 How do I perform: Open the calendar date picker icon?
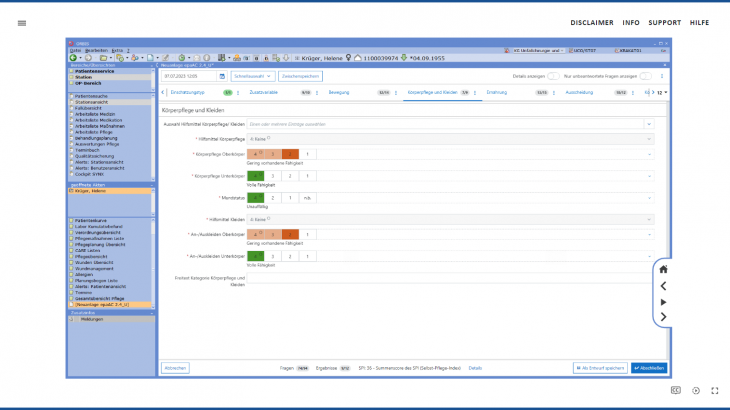click(222, 75)
